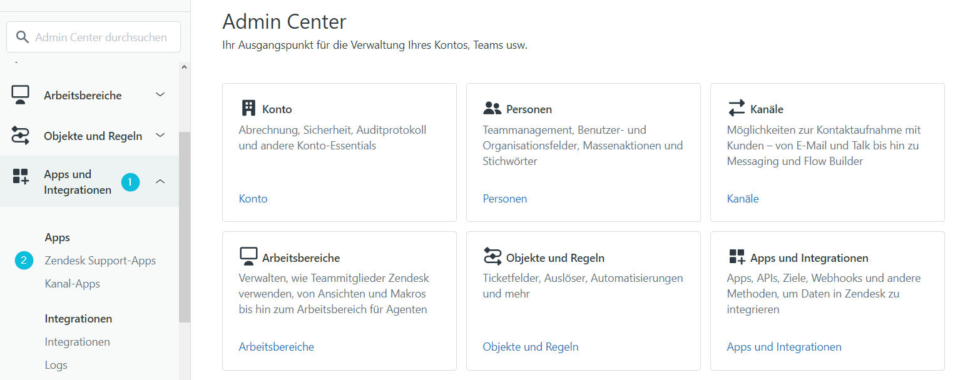This screenshot has width=980, height=380.
Task: Click the Personen people icon on card
Action: click(493, 109)
